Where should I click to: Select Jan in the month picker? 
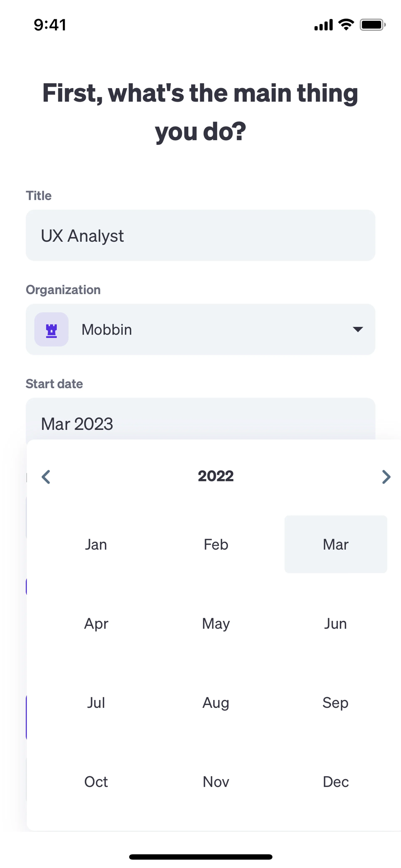[x=96, y=545]
